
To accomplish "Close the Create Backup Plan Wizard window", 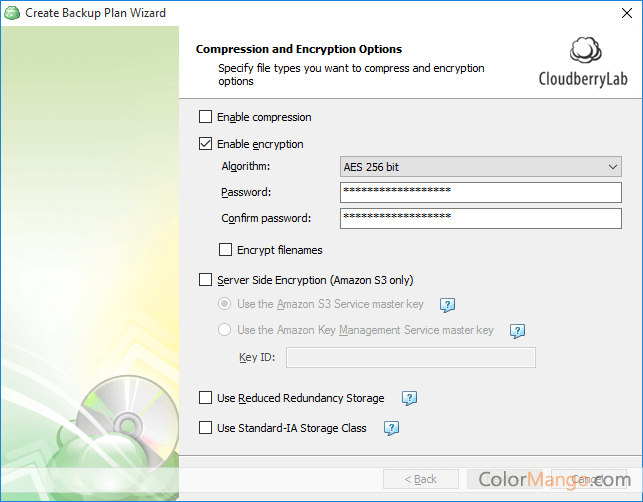I will pos(620,13).
